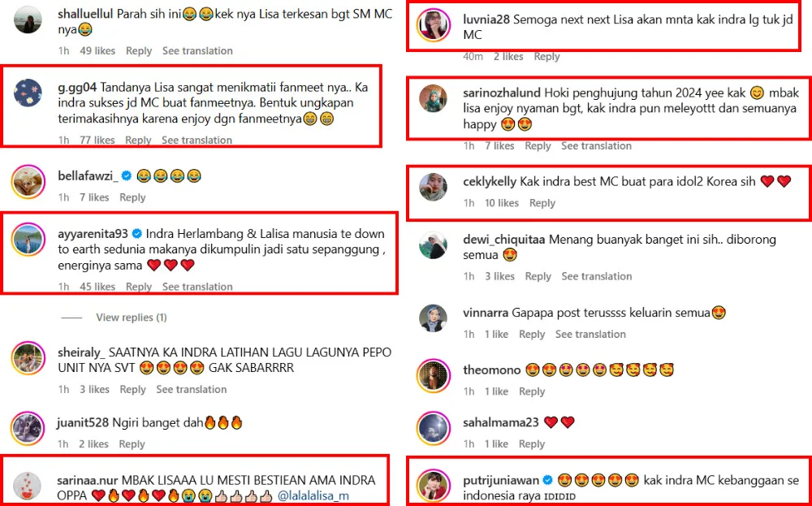812x506 pixels.
Task: Open sheiraly_ profile avatar
Action: coord(28,358)
